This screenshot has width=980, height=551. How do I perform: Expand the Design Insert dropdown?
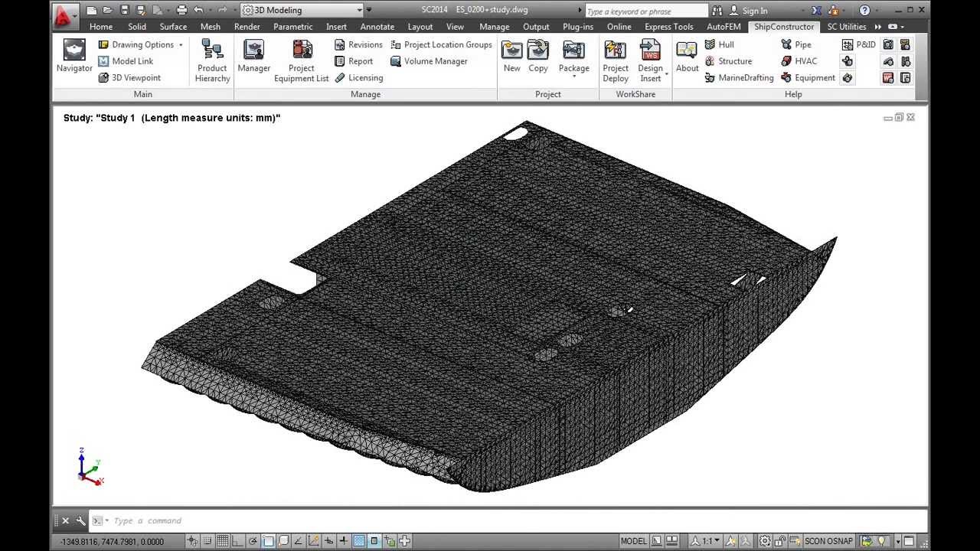(x=667, y=74)
